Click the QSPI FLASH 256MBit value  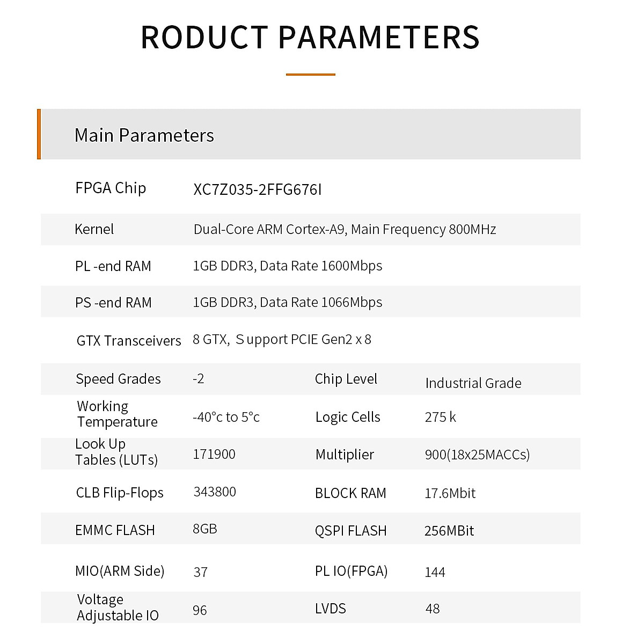coord(449,531)
